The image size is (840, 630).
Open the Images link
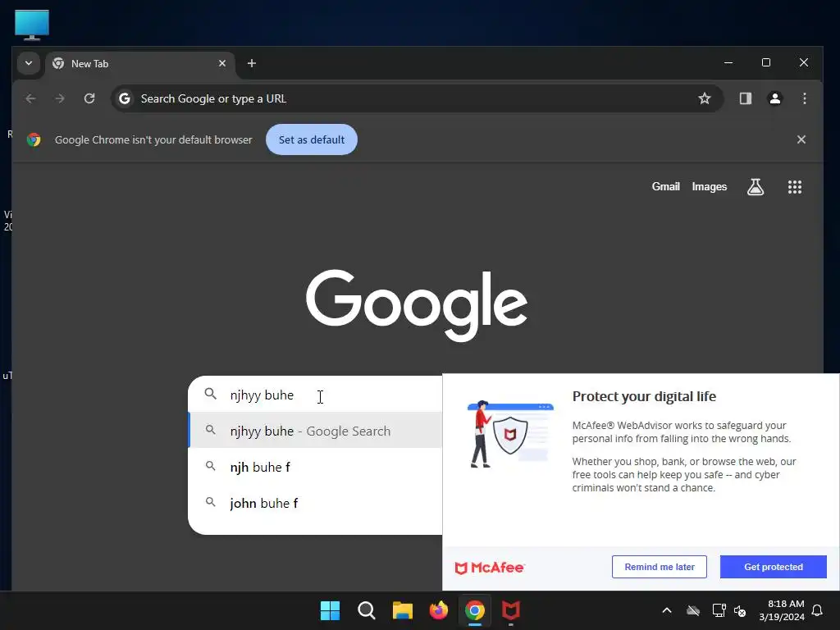click(x=710, y=186)
